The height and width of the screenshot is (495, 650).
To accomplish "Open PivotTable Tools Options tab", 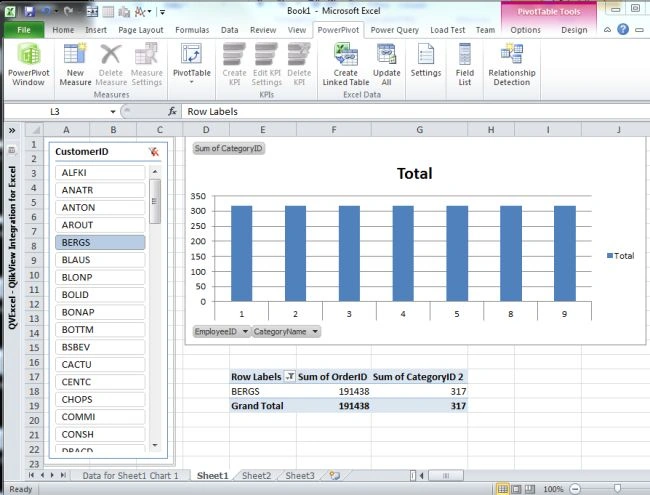I will 525,30.
